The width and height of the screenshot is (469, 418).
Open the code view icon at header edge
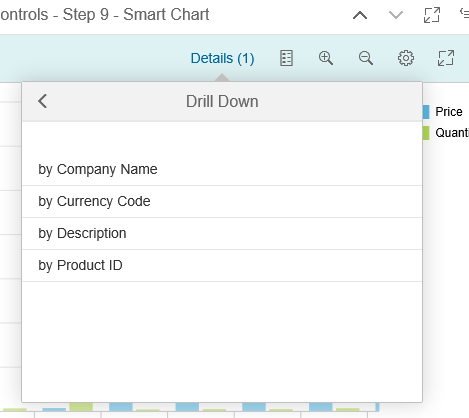point(464,13)
